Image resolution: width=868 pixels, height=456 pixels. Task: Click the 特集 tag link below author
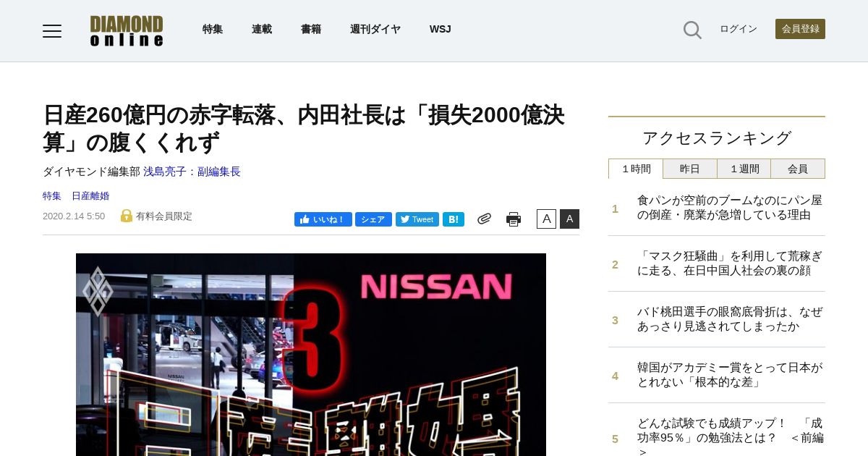tap(52, 195)
